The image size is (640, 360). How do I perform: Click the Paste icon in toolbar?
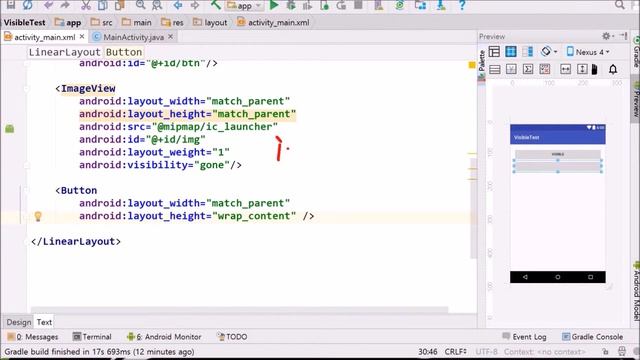pos(119,5)
